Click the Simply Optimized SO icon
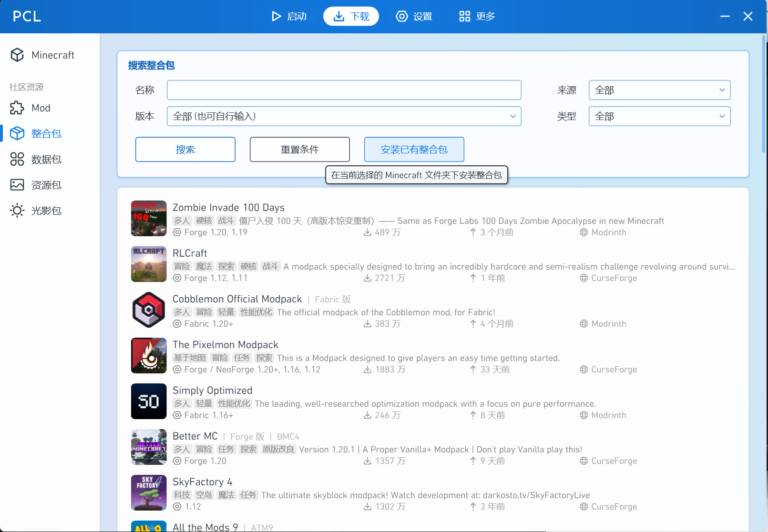 [149, 402]
